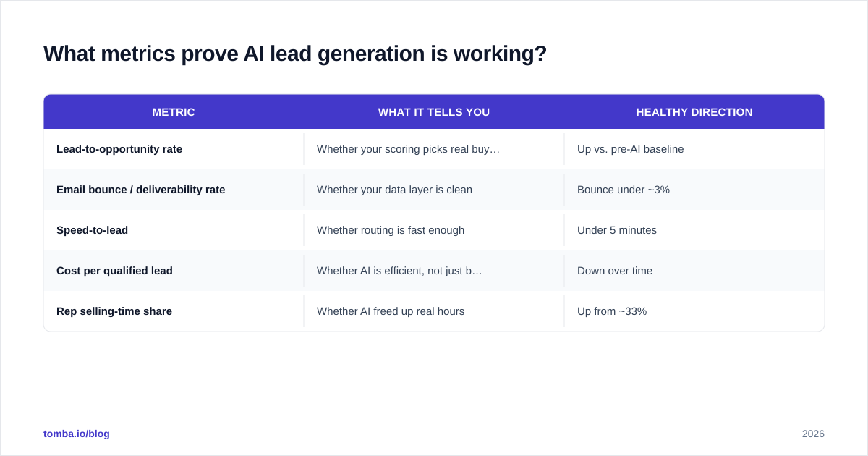Click the 'Up vs. pre-AI baseline' cell

pyautogui.click(x=694, y=149)
